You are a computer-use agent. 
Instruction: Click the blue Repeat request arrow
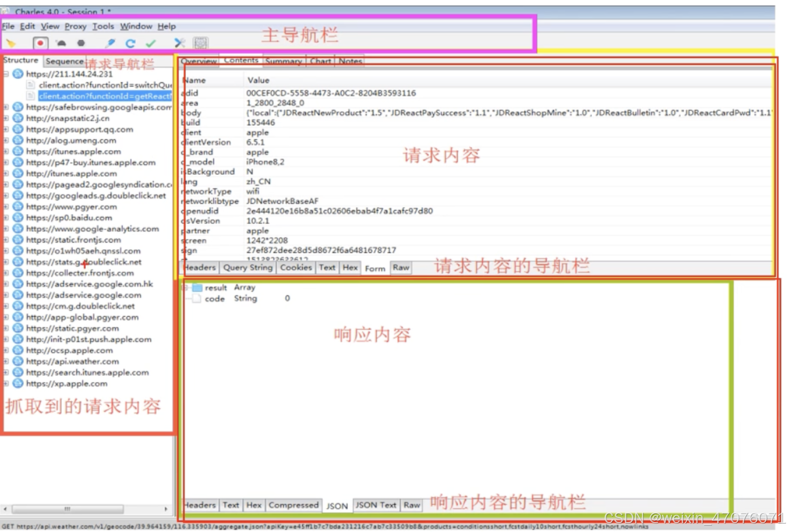tap(130, 43)
